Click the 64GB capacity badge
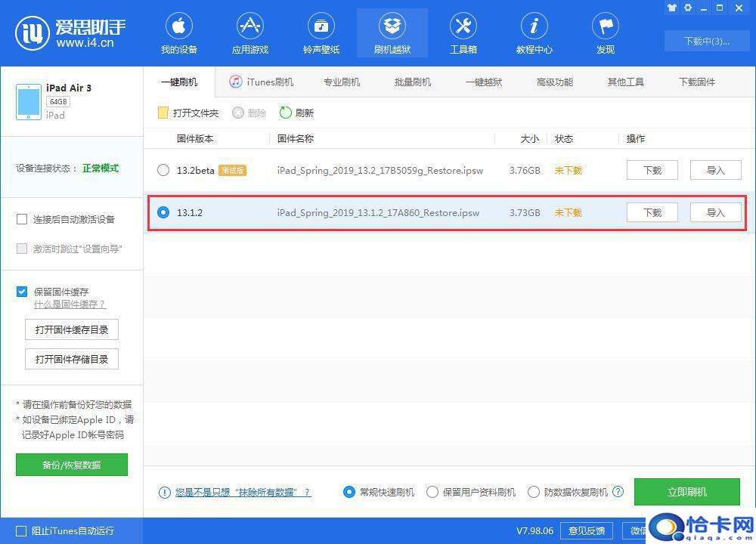 coord(58,102)
